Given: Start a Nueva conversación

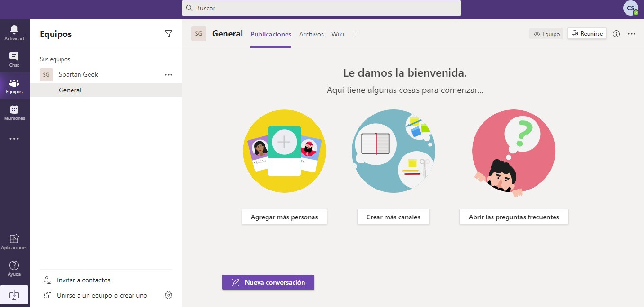Looking at the screenshot, I should pyautogui.click(x=268, y=282).
